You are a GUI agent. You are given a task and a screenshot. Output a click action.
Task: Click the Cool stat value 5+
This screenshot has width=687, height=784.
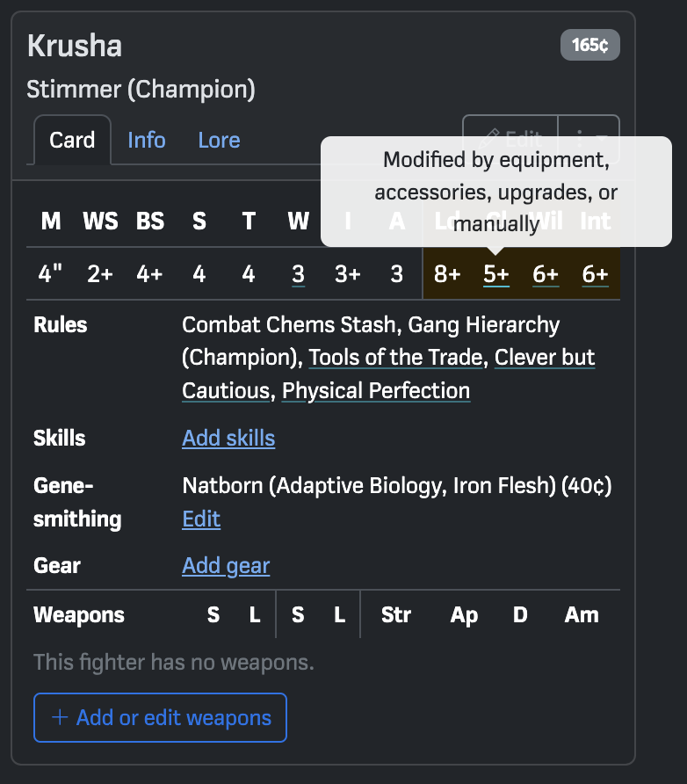(x=496, y=274)
